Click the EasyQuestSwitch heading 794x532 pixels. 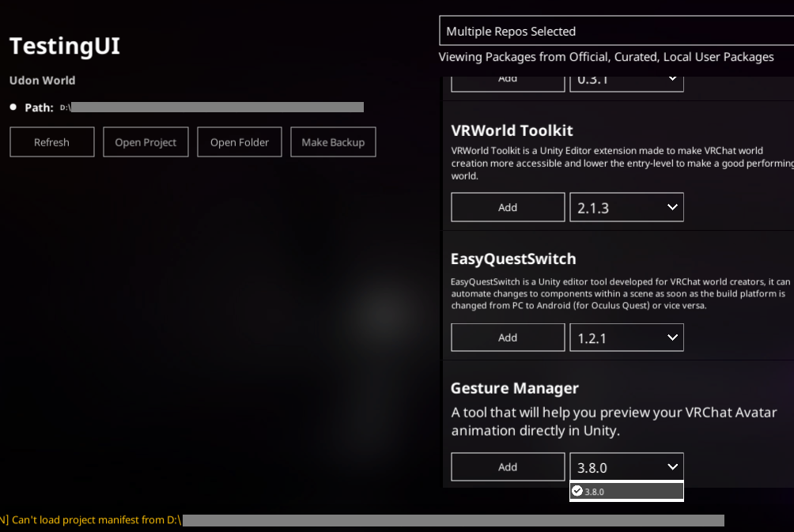click(x=513, y=258)
